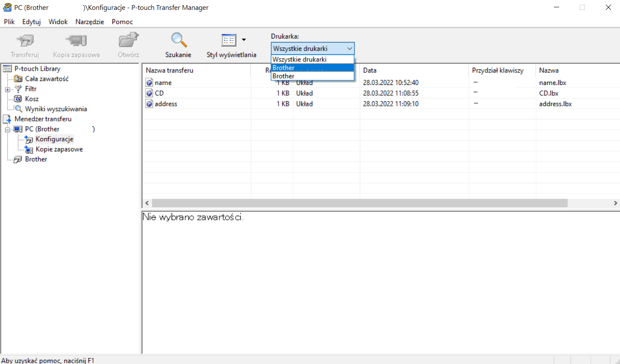Open the Szukanie search tool

click(x=178, y=41)
